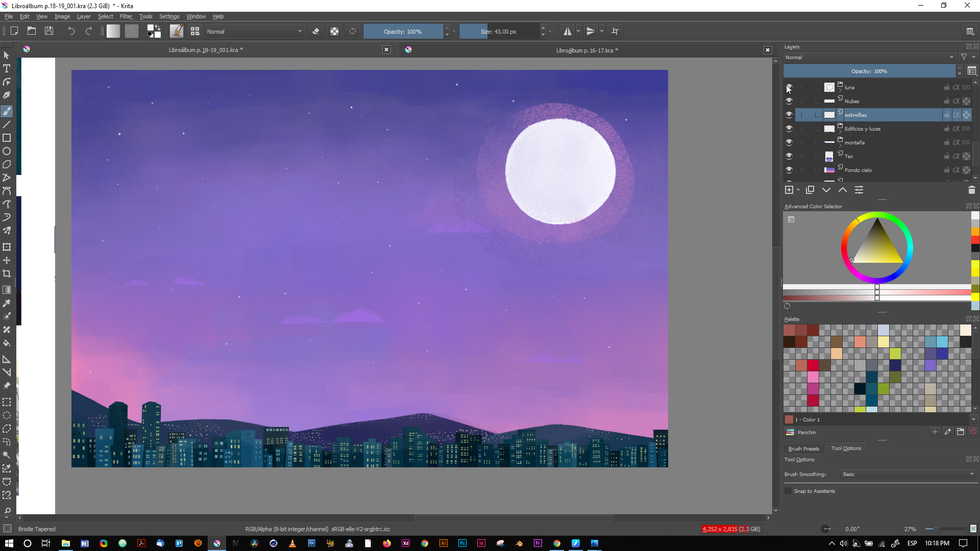Hide the Edificios y luces layer
Image resolution: width=980 pixels, height=551 pixels.
click(x=789, y=129)
